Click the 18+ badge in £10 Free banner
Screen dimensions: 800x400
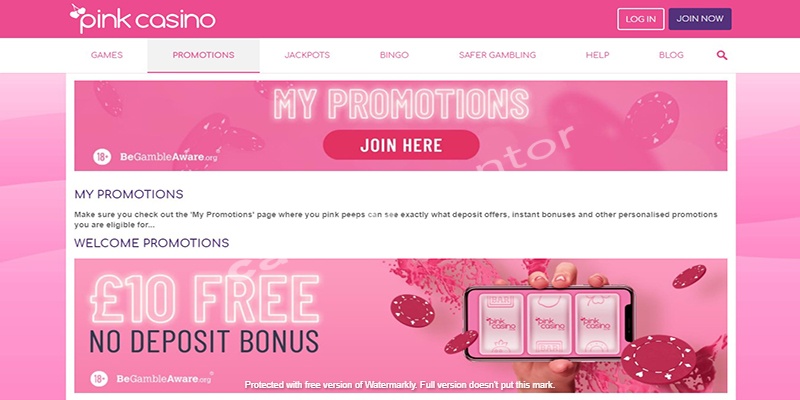tap(99, 379)
